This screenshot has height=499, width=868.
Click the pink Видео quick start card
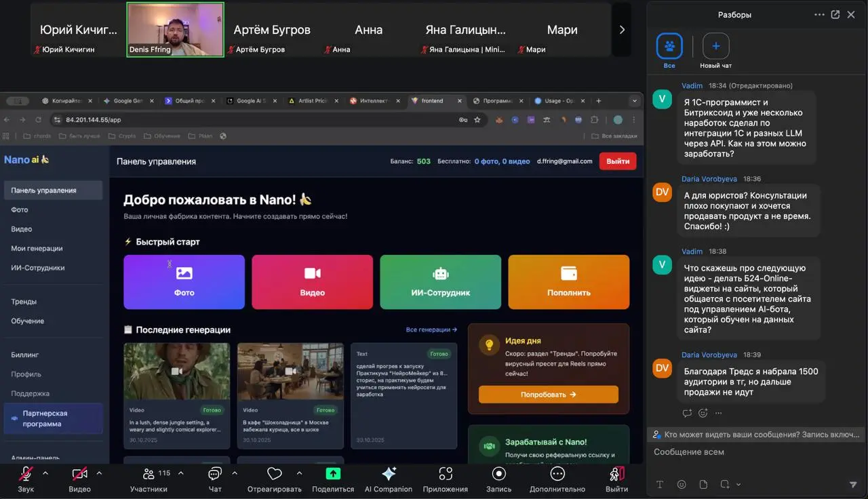pos(312,282)
